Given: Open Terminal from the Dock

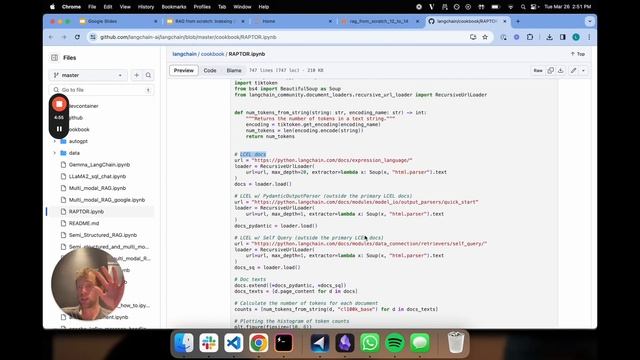Looking at the screenshot, I should pyautogui.click(x=283, y=343).
